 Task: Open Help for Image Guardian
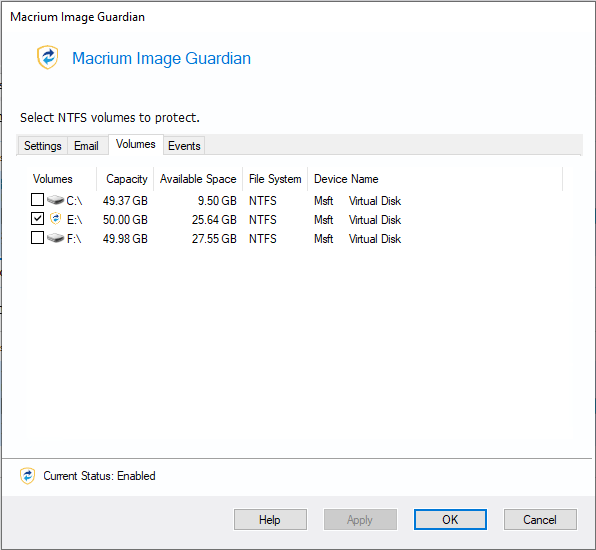270,520
